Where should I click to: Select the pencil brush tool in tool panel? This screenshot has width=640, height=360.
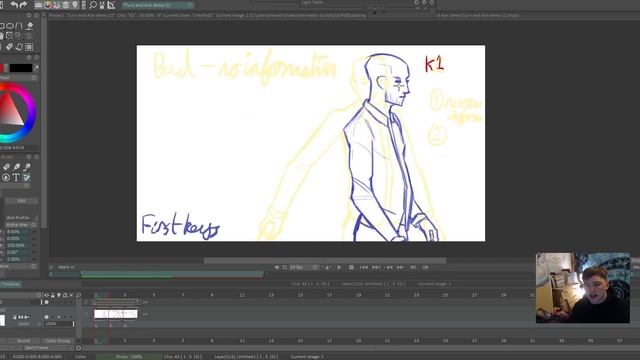point(6,167)
